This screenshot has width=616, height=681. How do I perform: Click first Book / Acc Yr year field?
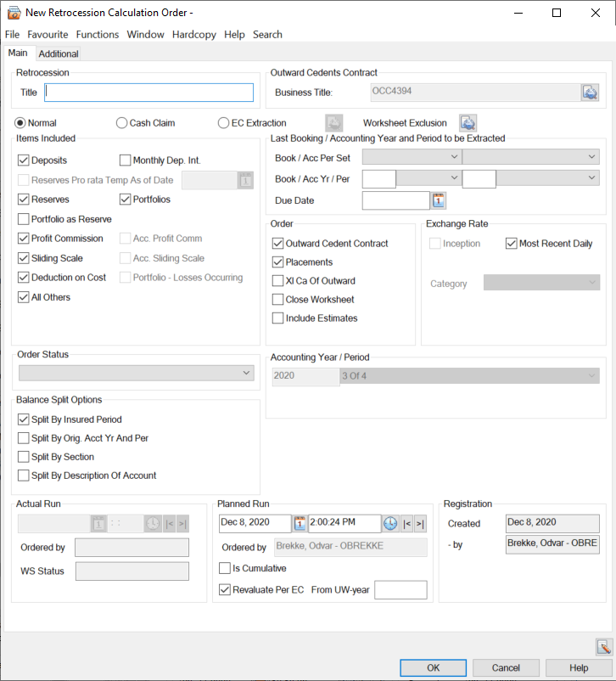pos(379,178)
